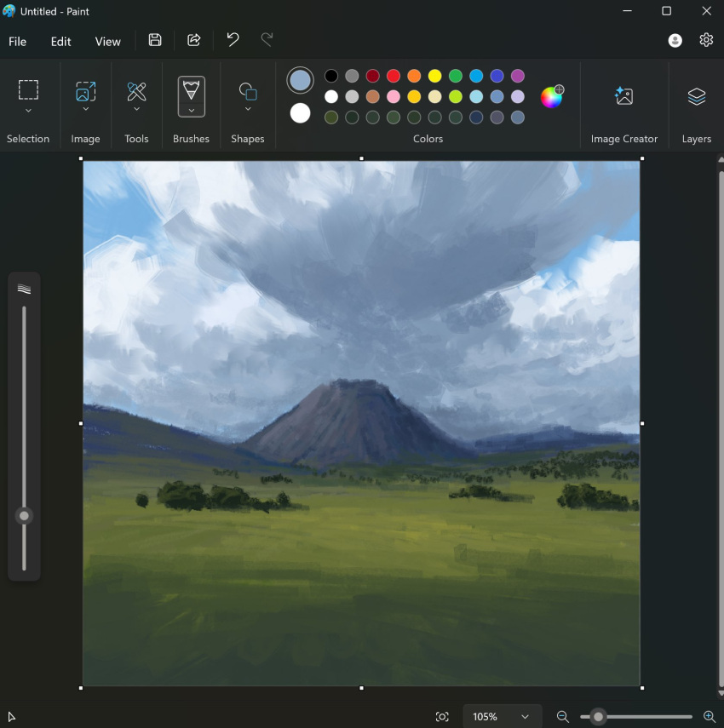Click the Edit menu
This screenshot has height=728, width=724.
tap(60, 41)
